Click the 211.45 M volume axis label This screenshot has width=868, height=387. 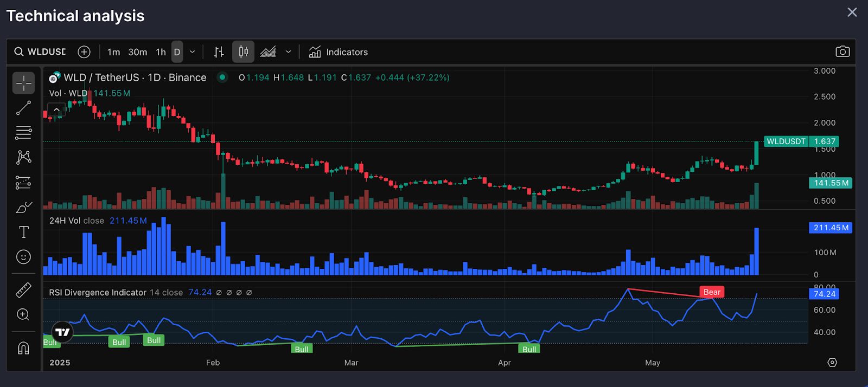coord(831,228)
